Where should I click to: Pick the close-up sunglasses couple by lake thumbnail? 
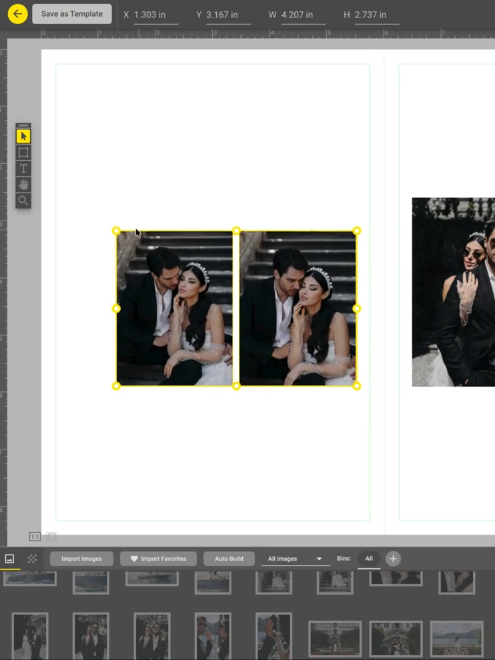(x=213, y=636)
